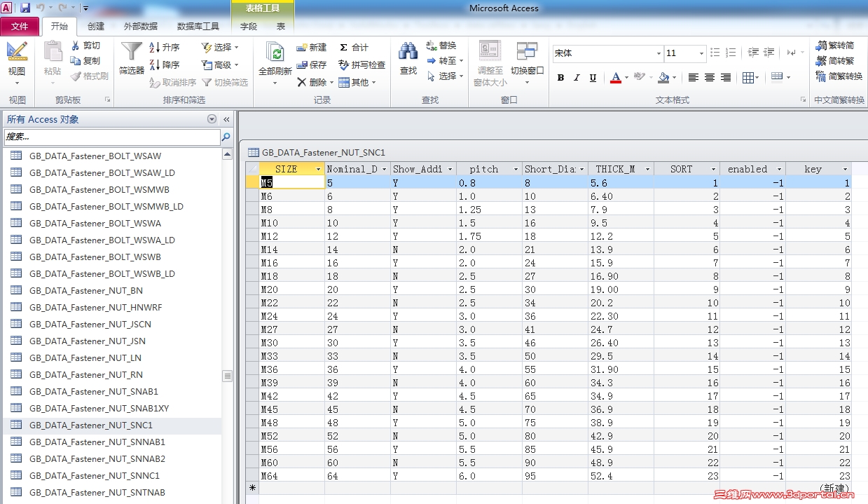Viewport: 868px width, 504px height.
Task: Switch to the 字段 ribbon tab
Action: [249, 26]
